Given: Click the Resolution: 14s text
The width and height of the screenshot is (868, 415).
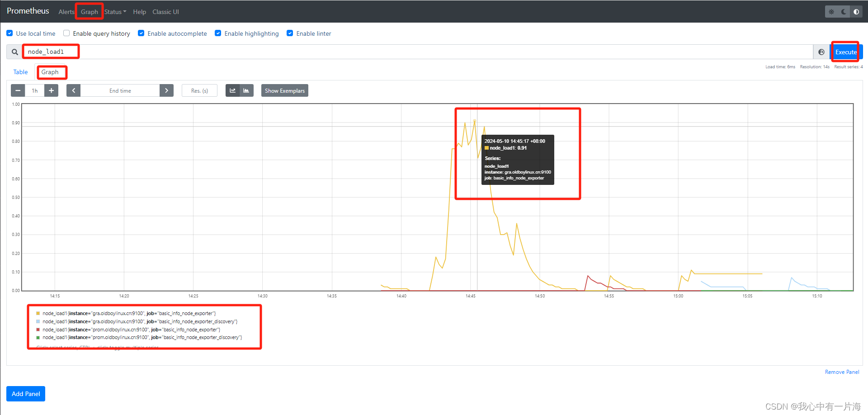Looking at the screenshot, I should (815, 67).
